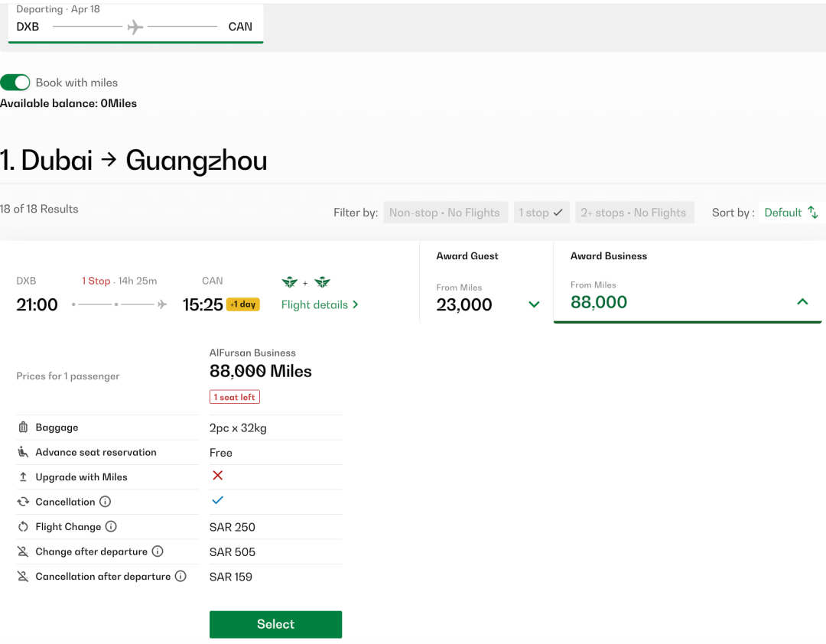826x644 pixels.
Task: Click the sort arrows icon
Action: [x=813, y=213]
